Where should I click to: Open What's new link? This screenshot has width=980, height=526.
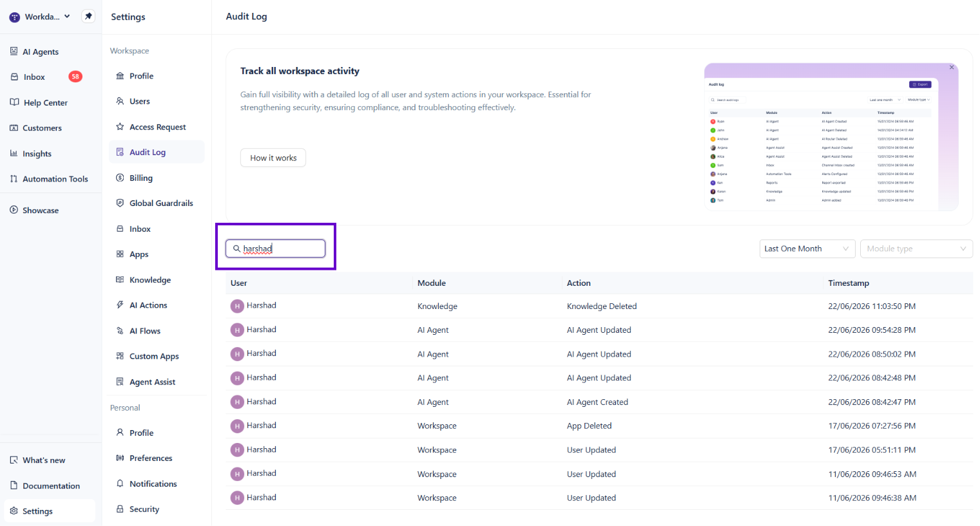43,460
